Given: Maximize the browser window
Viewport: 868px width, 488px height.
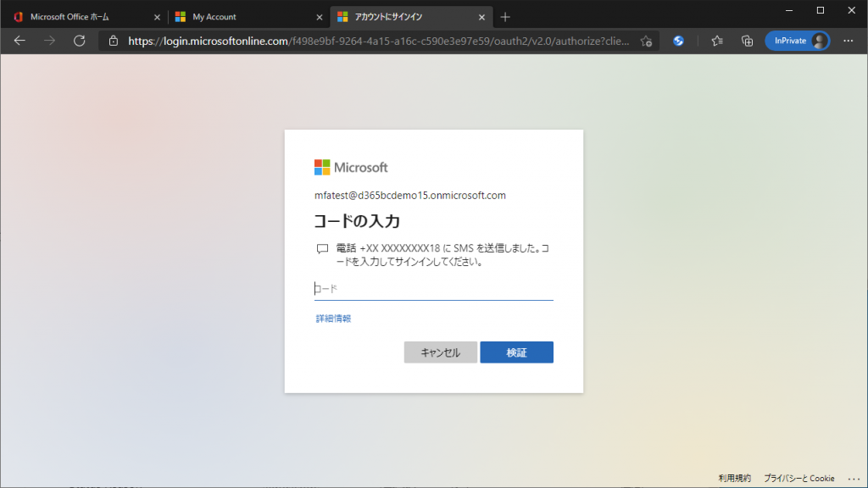Looking at the screenshot, I should click(x=821, y=10).
